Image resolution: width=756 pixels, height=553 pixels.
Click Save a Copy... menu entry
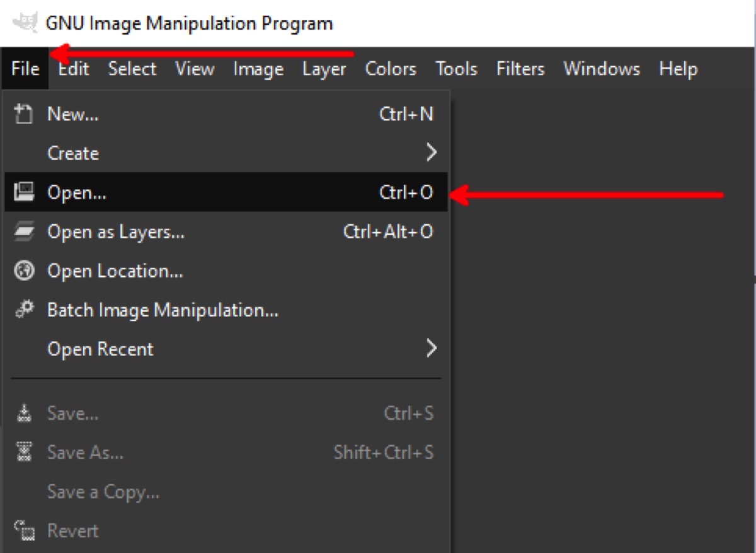[226, 491]
